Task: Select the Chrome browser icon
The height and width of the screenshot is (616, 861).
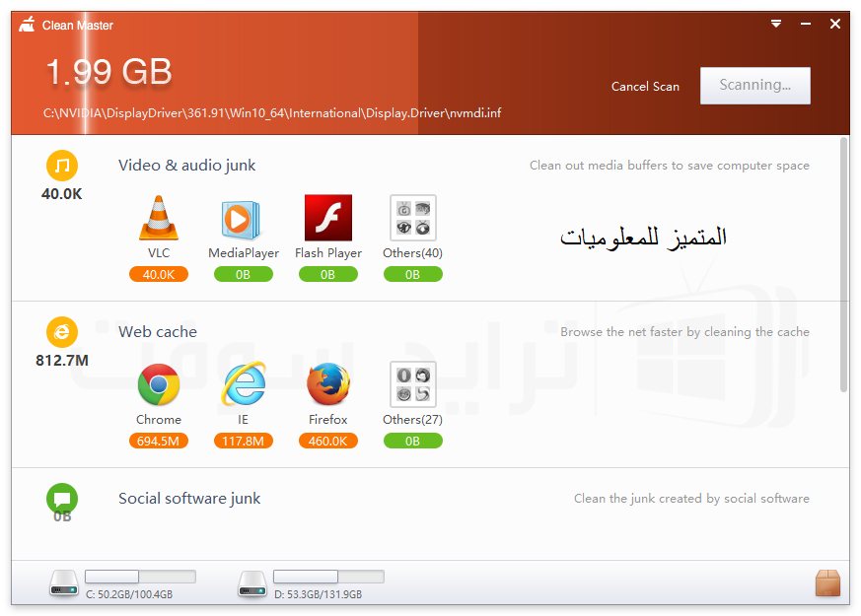Action: tap(159, 384)
